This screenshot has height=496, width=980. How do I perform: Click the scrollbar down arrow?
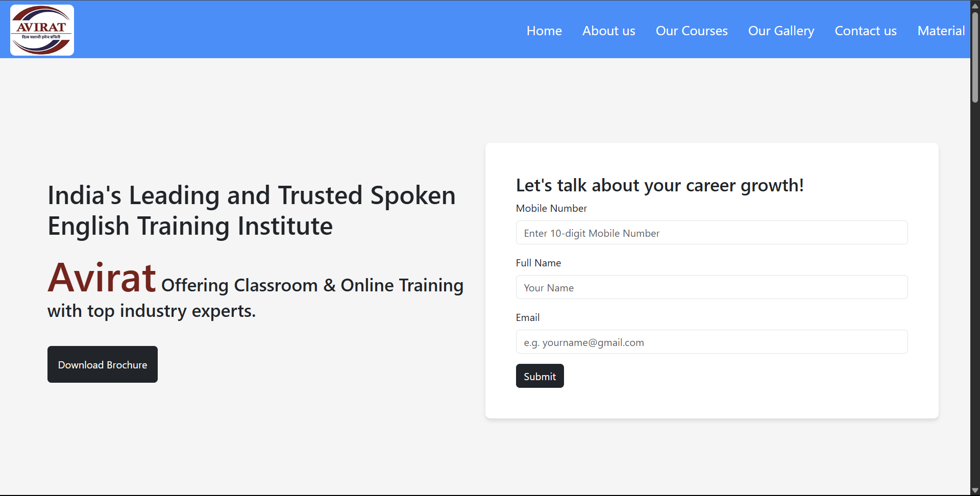[975, 490]
